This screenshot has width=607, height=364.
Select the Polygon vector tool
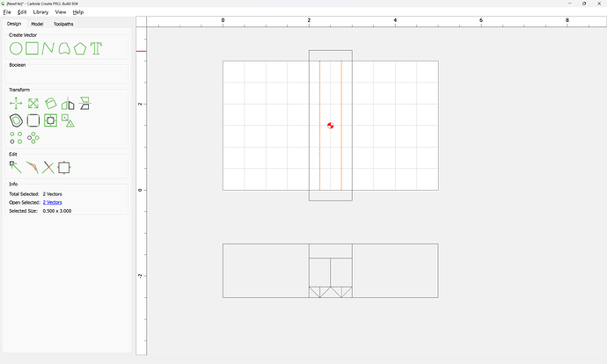point(80,48)
